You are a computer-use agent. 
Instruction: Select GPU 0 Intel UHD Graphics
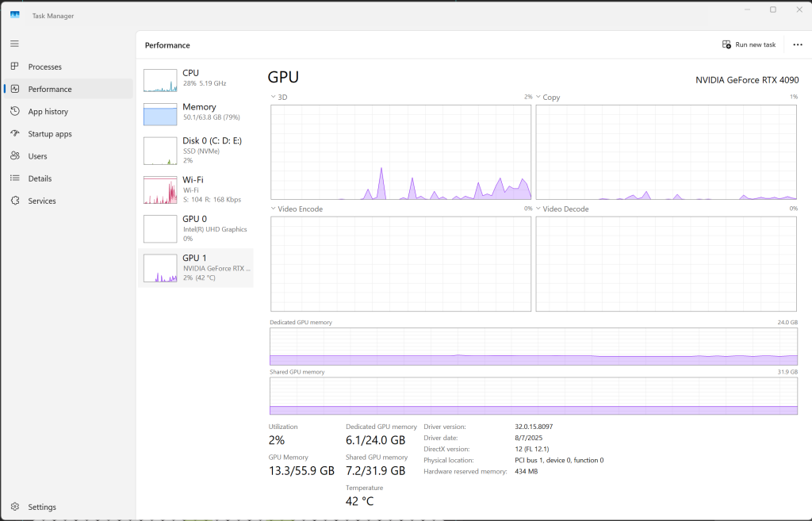(x=161, y=228)
